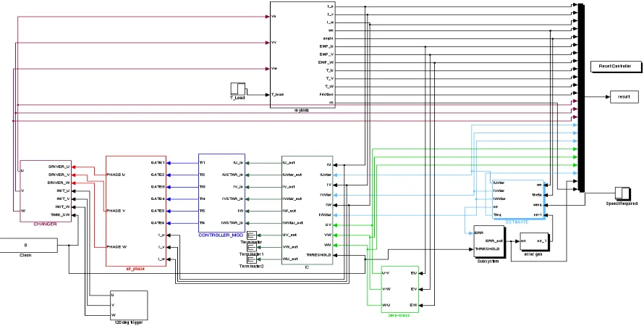644x326 pixels.
Task: Click THRESHOLD port on IC block
Action: click(x=318, y=255)
